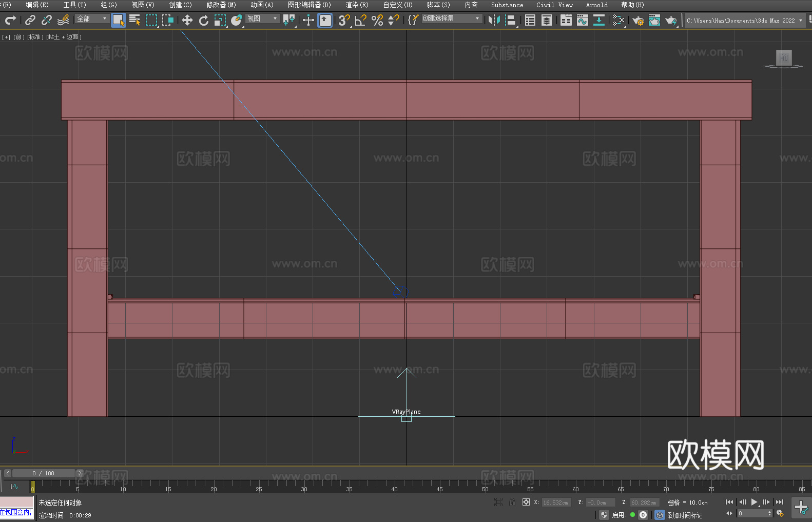Click Isolate Selection toggle icon
This screenshot has height=522, width=812.
(x=498, y=502)
